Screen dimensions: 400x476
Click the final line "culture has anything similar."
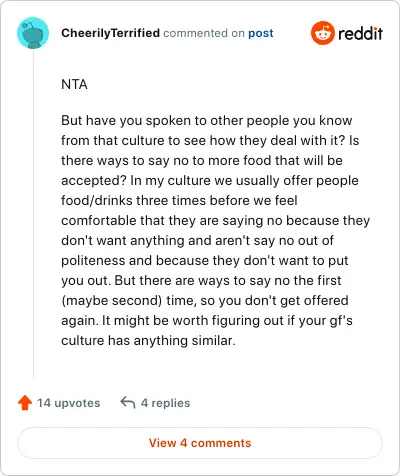(x=148, y=340)
